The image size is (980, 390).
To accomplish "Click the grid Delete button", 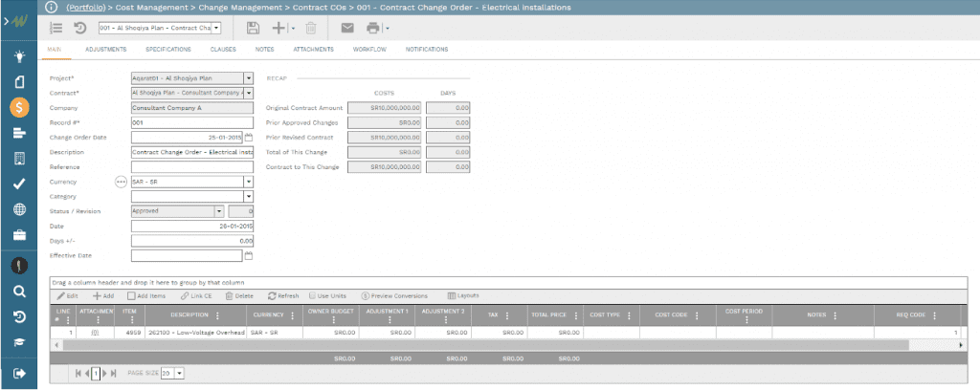I will [x=240, y=295].
